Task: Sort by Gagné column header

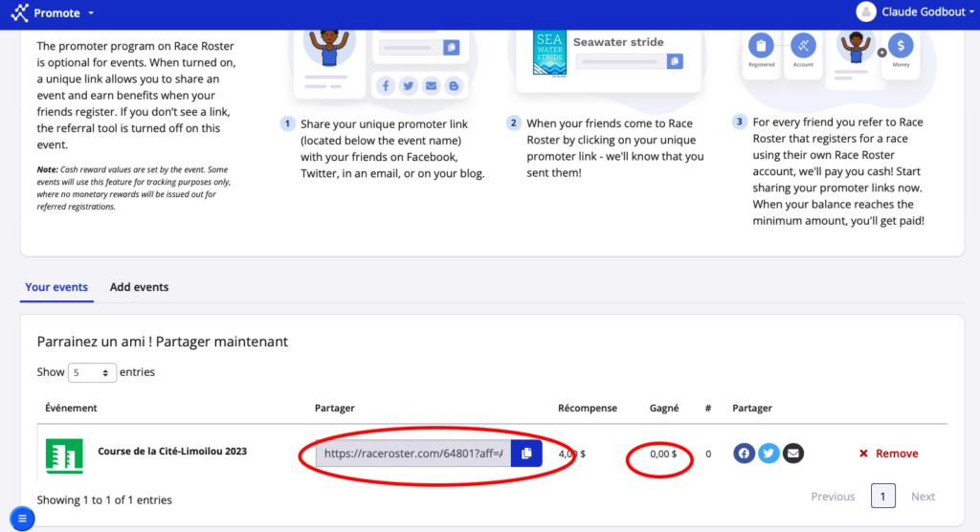Action: [x=664, y=409]
